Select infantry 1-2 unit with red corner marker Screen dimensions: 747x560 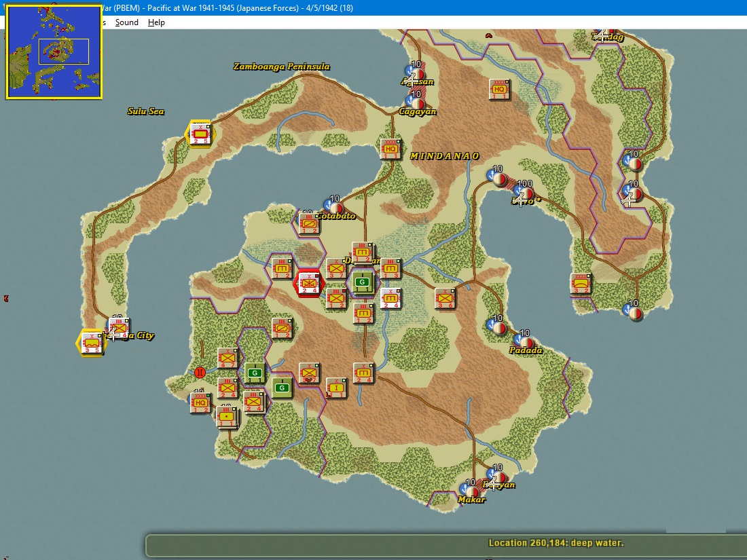click(336, 299)
